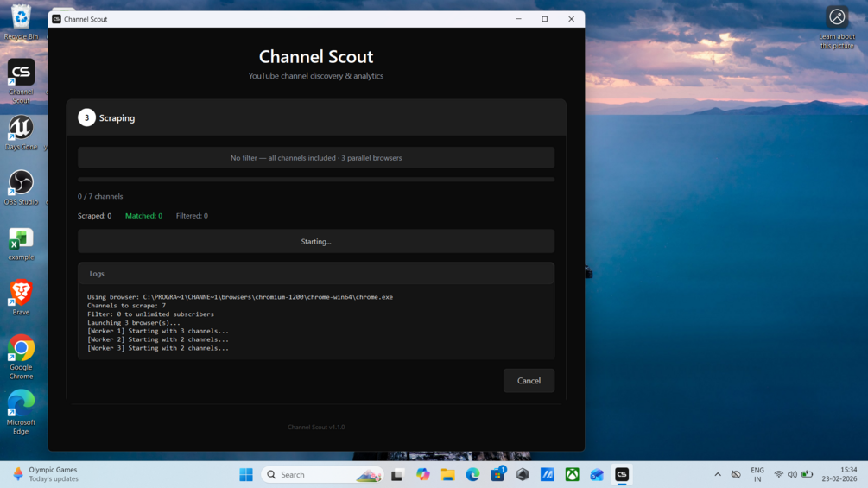
Task: Open Microsoft Store from taskbar
Action: (497, 475)
